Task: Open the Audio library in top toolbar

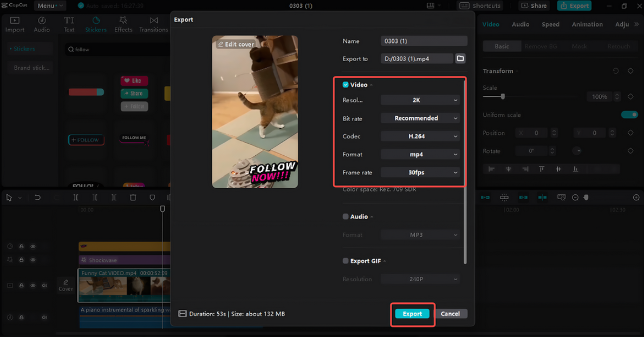Action: click(42, 24)
